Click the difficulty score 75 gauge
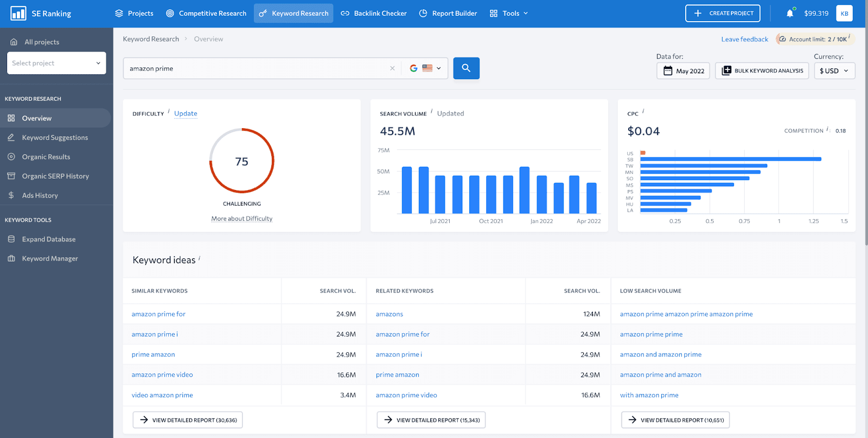This screenshot has width=868, height=438. tap(242, 161)
